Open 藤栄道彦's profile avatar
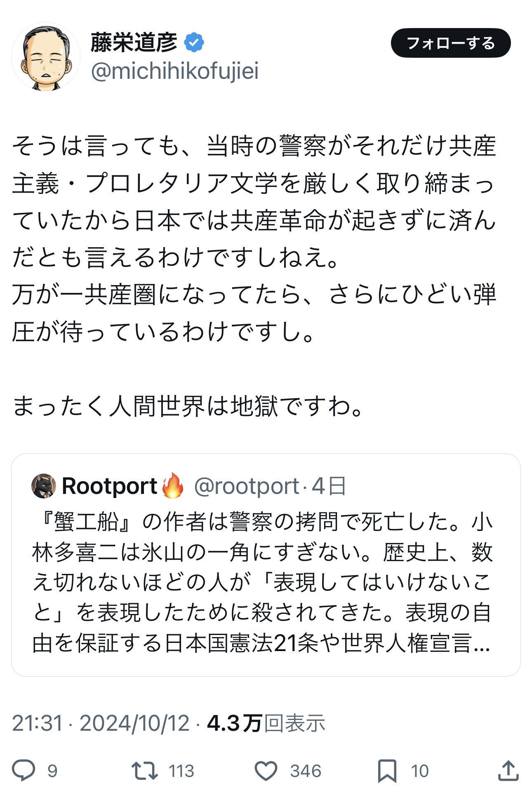Image resolution: width=532 pixels, height=812 pixels. coord(46,57)
